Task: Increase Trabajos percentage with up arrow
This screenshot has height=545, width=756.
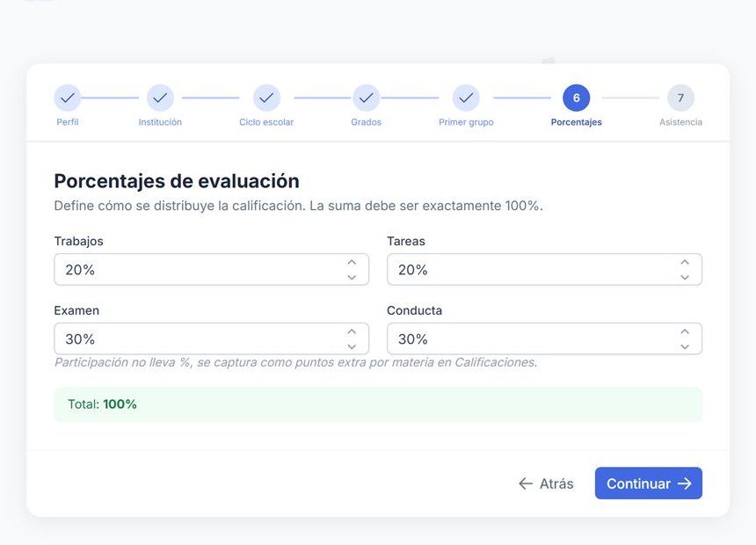Action: click(x=352, y=262)
